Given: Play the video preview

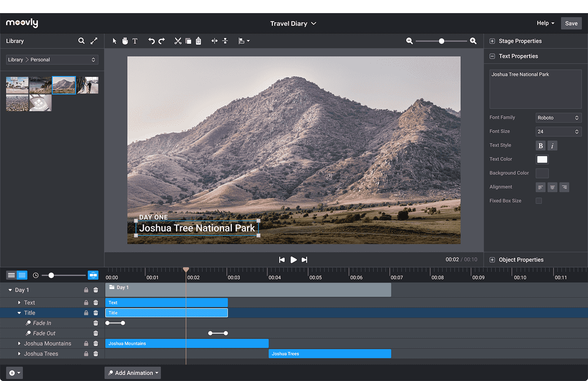Looking at the screenshot, I should (294, 260).
